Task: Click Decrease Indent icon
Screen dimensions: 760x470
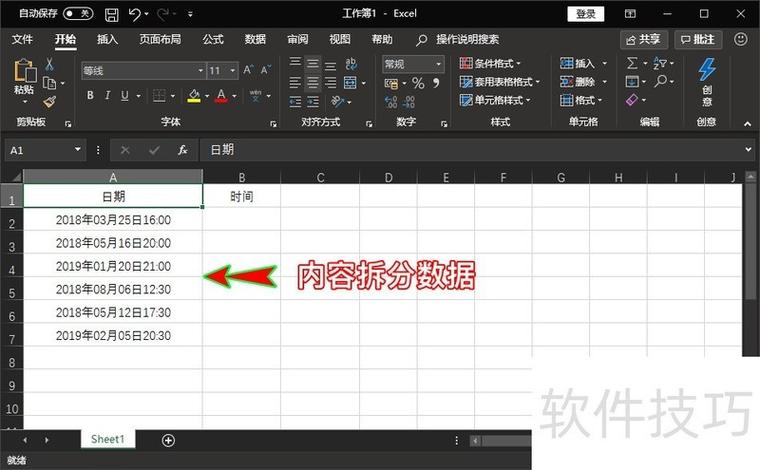Action: (295, 102)
